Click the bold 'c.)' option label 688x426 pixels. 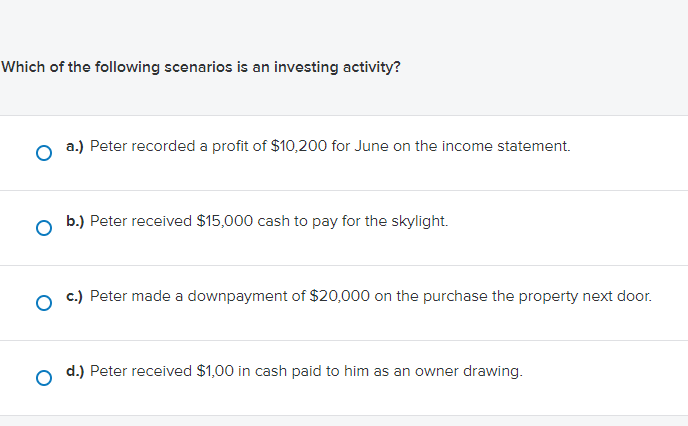[75, 296]
